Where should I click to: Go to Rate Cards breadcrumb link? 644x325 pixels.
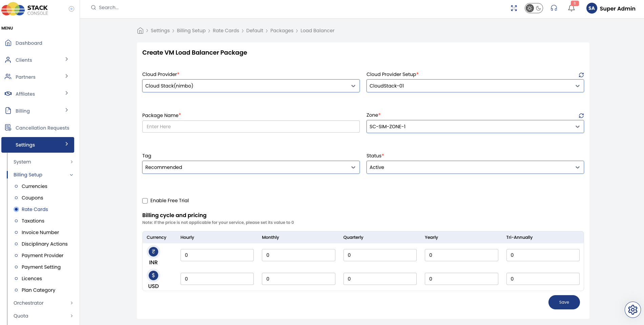coord(226,31)
